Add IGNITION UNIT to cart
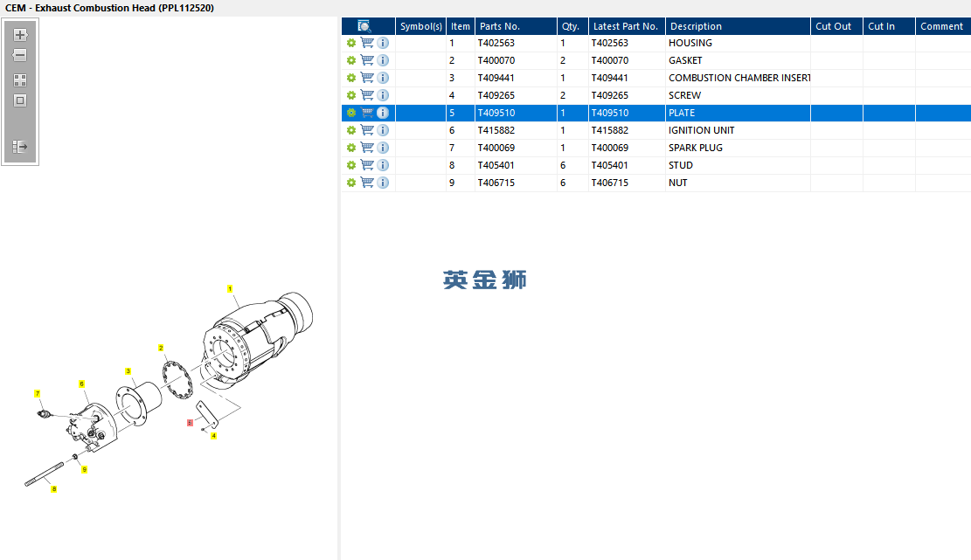The width and height of the screenshot is (971, 560). [x=367, y=130]
